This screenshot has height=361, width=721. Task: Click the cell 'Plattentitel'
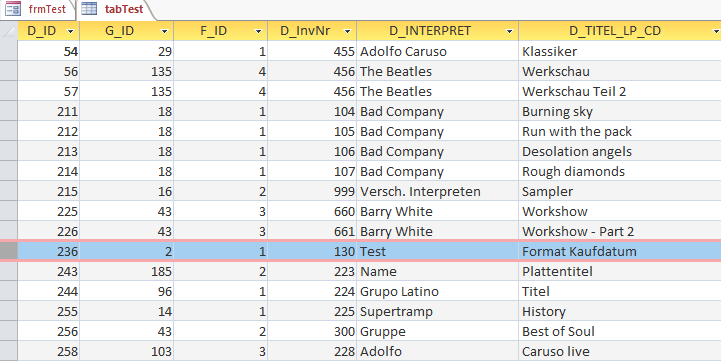pos(620,271)
